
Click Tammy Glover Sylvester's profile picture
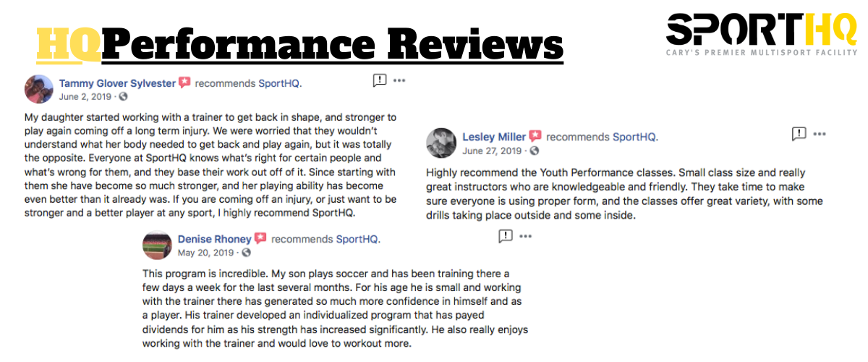pyautogui.click(x=39, y=89)
